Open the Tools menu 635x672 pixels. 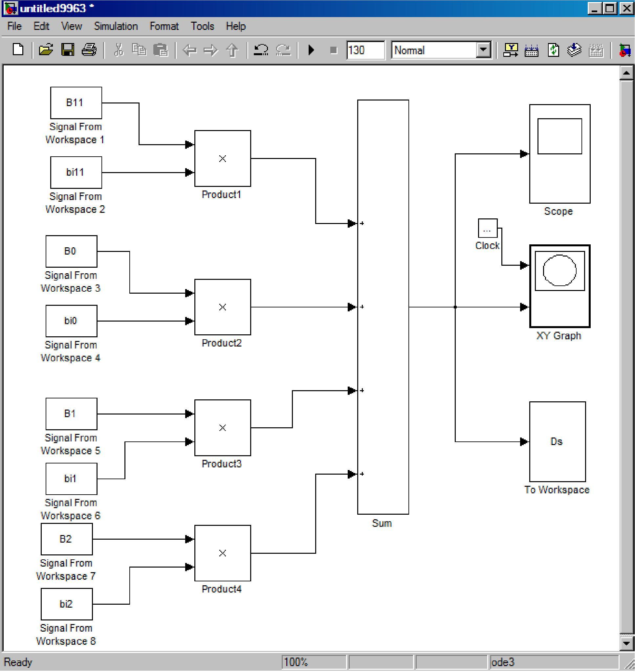[202, 26]
